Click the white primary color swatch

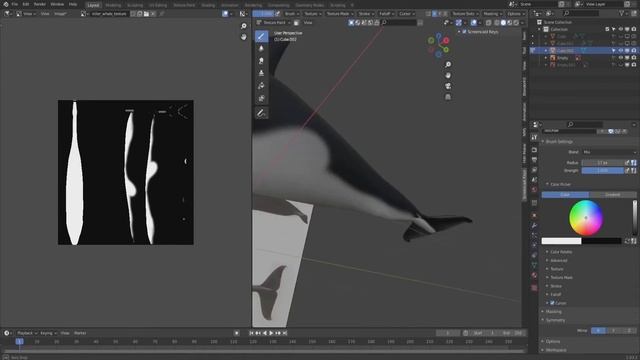(x=561, y=241)
